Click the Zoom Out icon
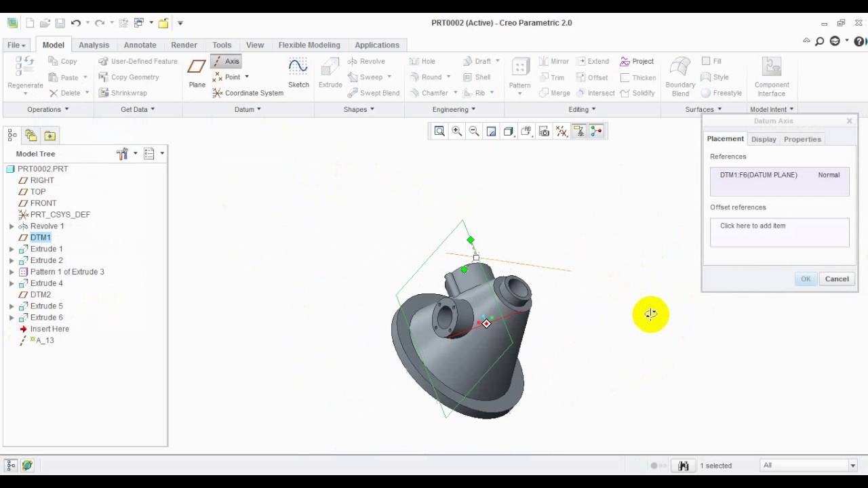 474,131
